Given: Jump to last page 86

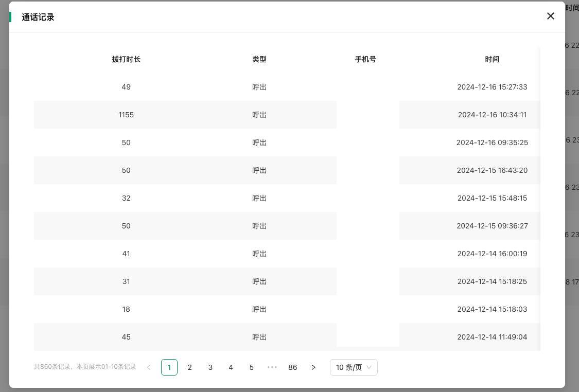Looking at the screenshot, I should click(x=292, y=367).
